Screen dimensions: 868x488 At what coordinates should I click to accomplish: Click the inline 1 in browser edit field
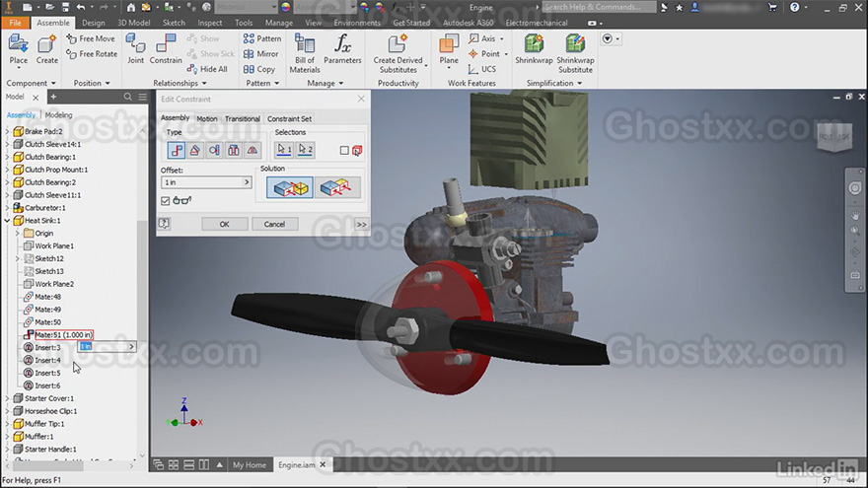coord(105,346)
